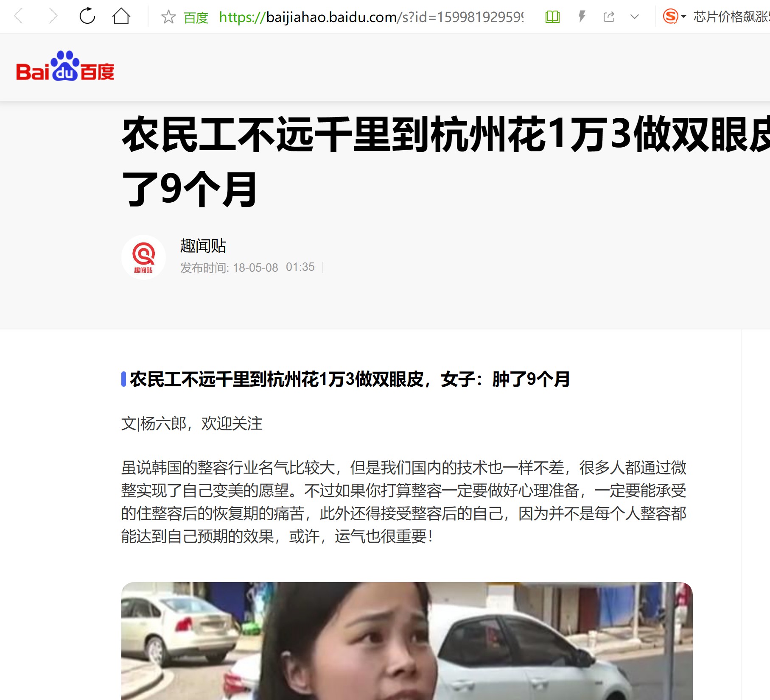770x700 pixels.
Task: Reload the page with refresh icon
Action: click(87, 16)
